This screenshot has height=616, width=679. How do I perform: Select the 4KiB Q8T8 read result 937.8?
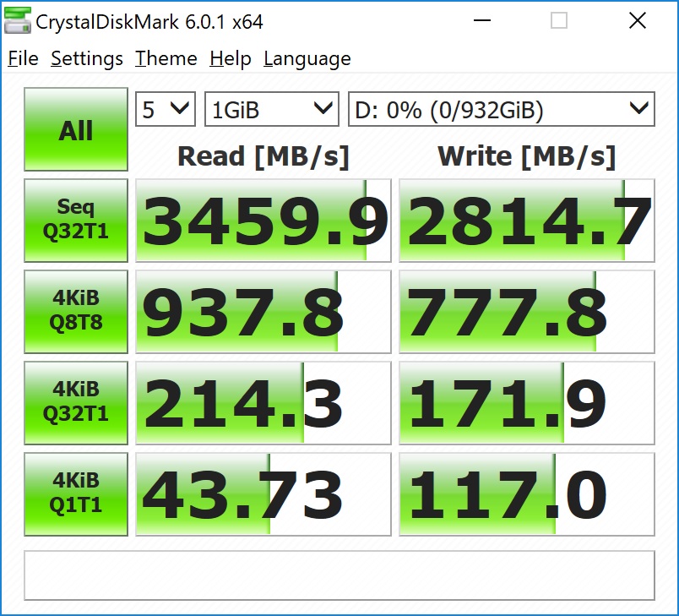point(263,312)
